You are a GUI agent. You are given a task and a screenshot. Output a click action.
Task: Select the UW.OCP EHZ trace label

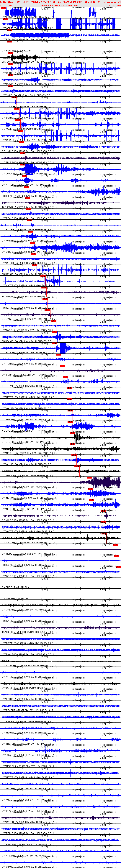(27, 576)
